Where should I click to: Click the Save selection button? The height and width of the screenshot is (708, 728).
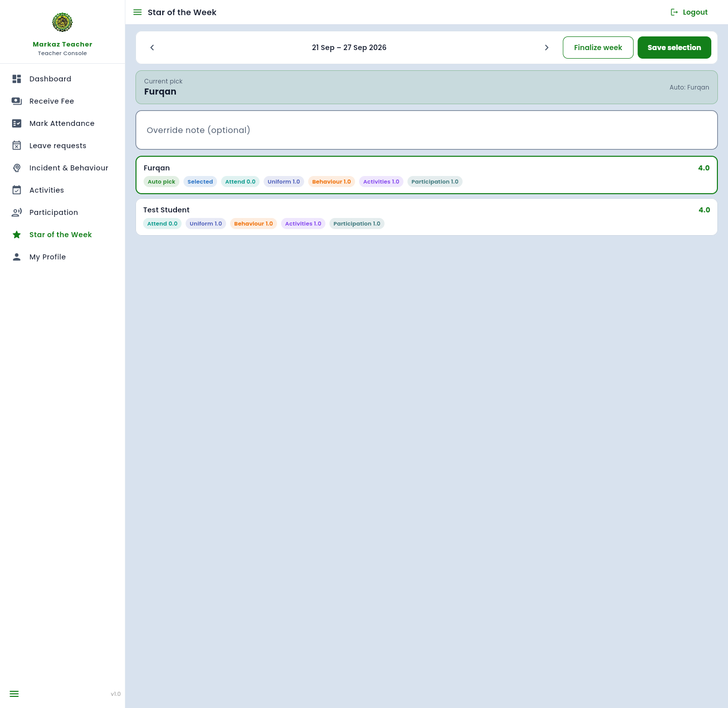pos(674,48)
